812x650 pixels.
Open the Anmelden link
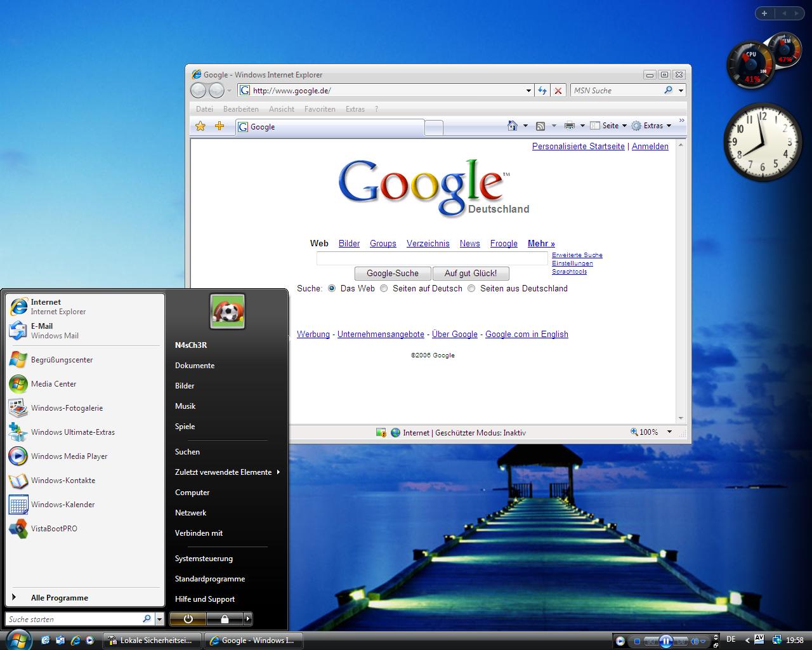pos(650,146)
